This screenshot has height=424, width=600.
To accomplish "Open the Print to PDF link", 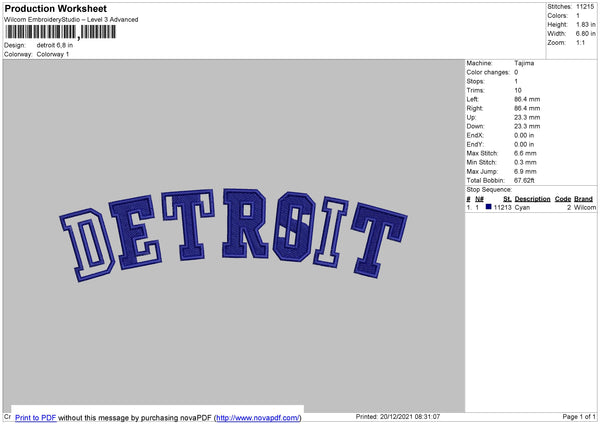I will [x=36, y=417].
